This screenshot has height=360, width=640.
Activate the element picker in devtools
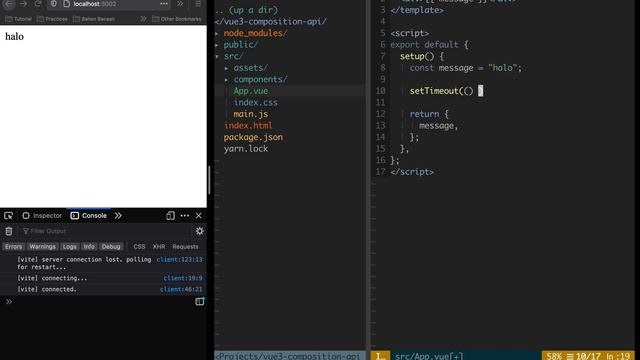click(9, 216)
